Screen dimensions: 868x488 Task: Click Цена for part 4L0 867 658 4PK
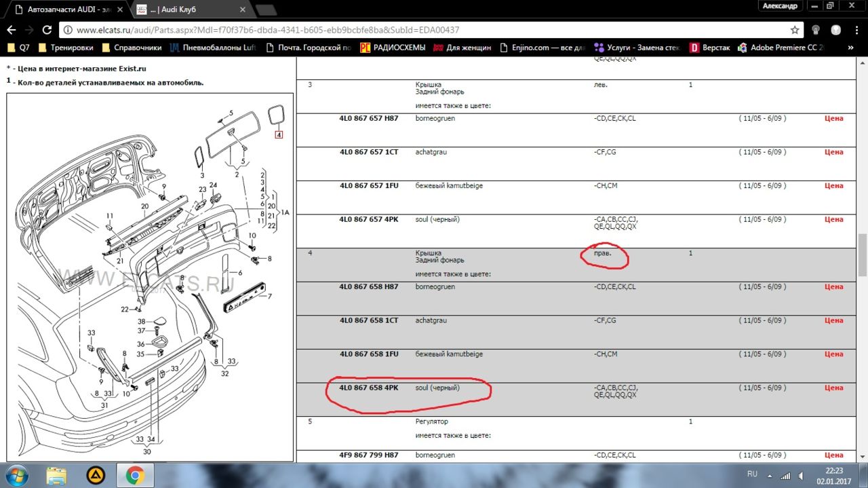833,388
